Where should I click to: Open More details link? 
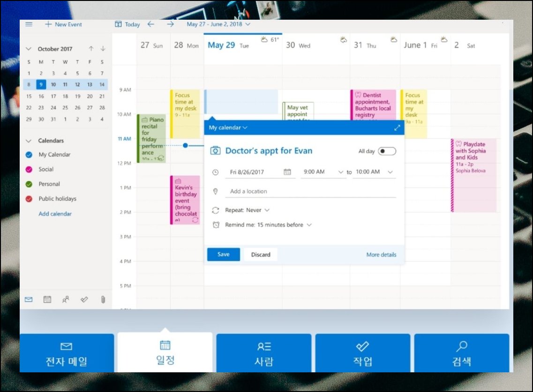[381, 255]
